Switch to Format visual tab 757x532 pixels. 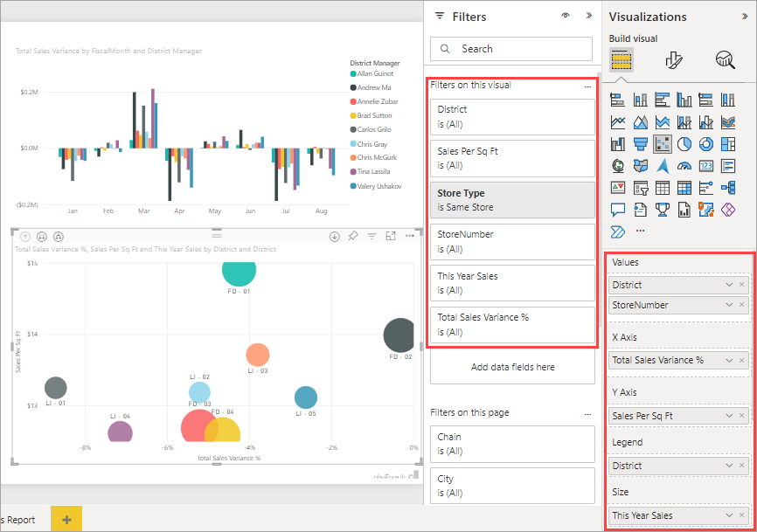(x=673, y=60)
